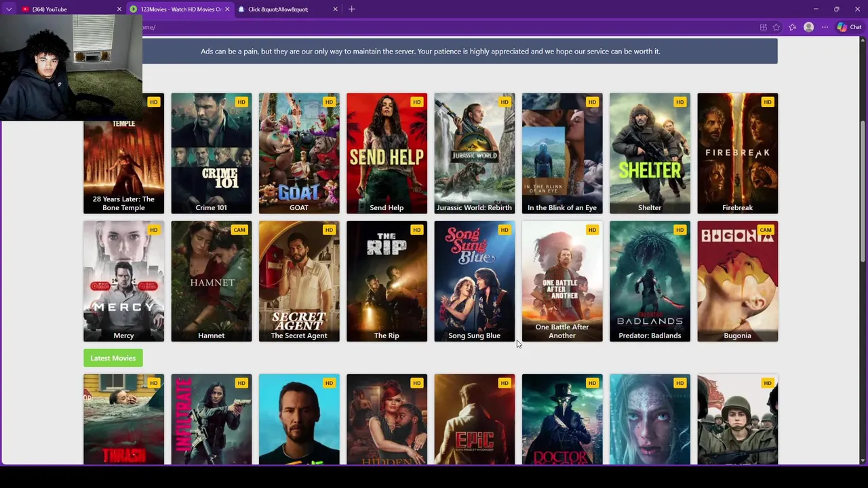Click the Bugonia title text
The width and height of the screenshot is (868, 488).
[x=737, y=335]
